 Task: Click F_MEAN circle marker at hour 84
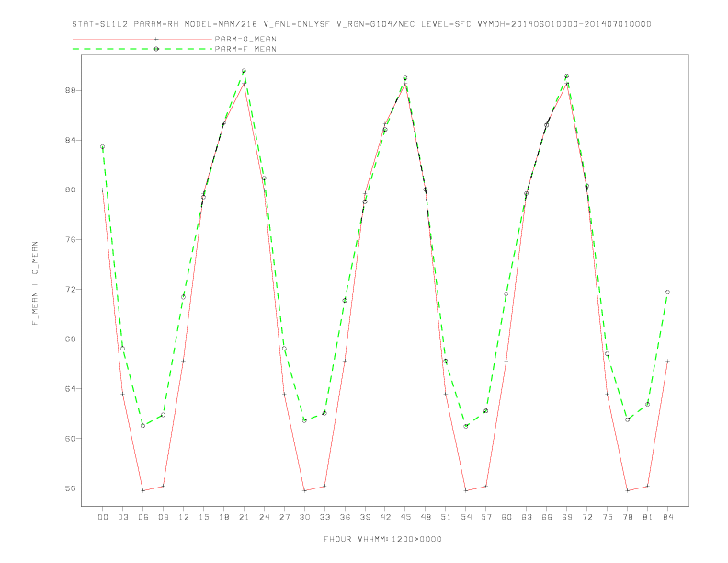pos(667,293)
